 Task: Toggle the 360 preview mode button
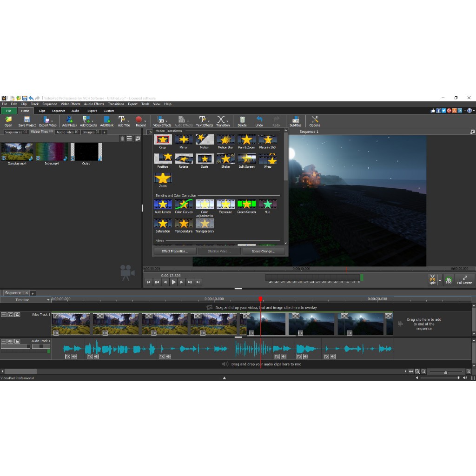pyautogui.click(x=449, y=279)
